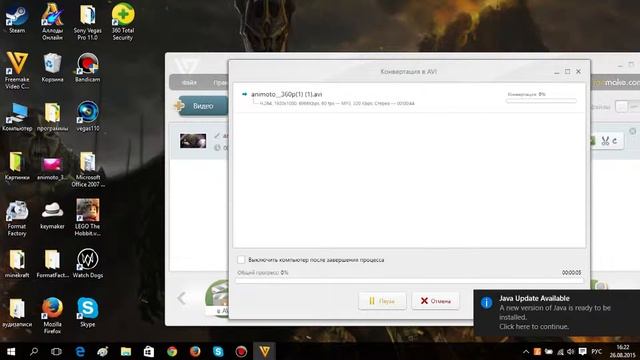Open the Allods Online desktop icon
This screenshot has width=640, height=360.
click(x=52, y=21)
